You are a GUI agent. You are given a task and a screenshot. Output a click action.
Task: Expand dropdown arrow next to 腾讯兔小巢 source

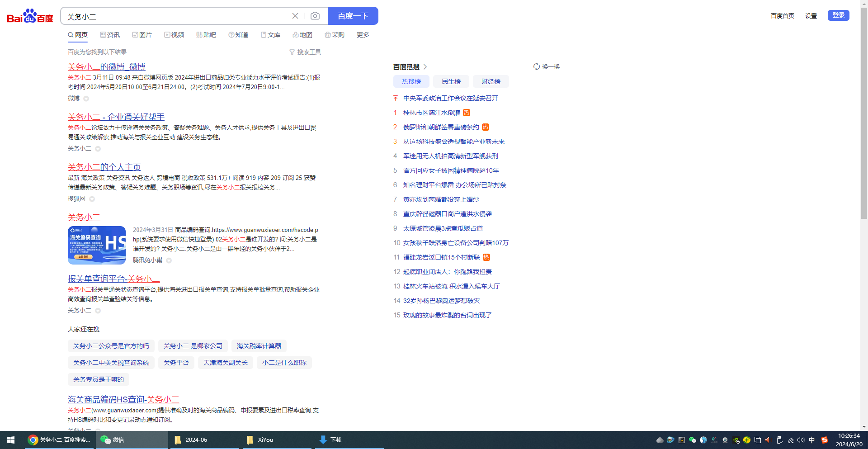click(169, 260)
